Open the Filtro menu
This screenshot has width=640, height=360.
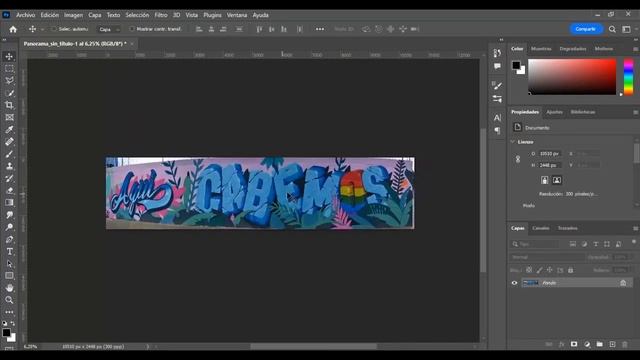(x=161, y=15)
